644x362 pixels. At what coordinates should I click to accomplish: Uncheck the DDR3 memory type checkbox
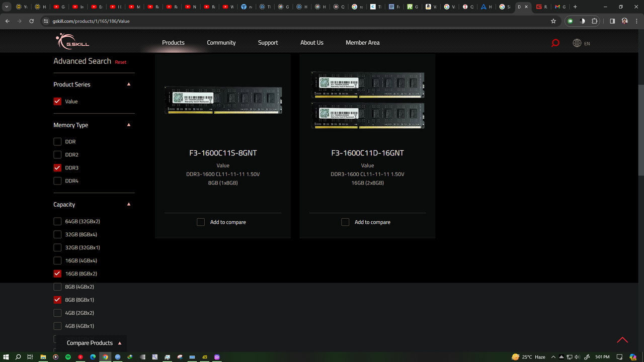57,168
